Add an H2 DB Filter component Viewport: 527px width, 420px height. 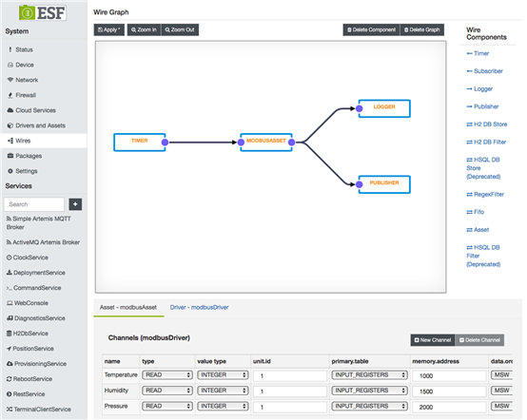[x=486, y=142]
